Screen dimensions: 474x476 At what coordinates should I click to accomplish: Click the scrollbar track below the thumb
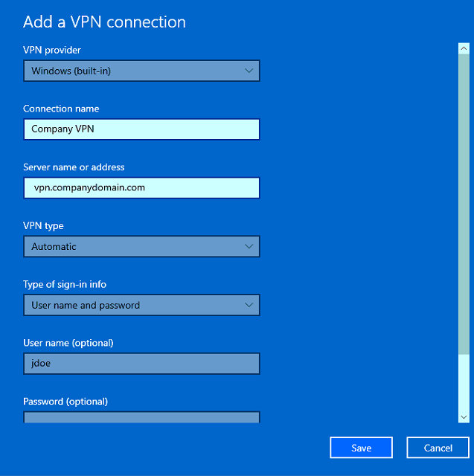[x=464, y=383]
